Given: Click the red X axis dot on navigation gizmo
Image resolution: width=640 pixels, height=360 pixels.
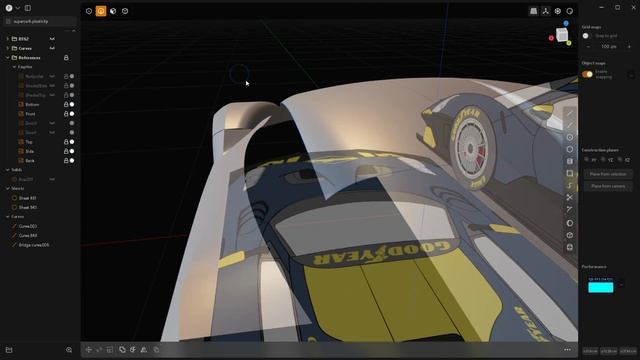Looking at the screenshot, I should tap(551, 38).
